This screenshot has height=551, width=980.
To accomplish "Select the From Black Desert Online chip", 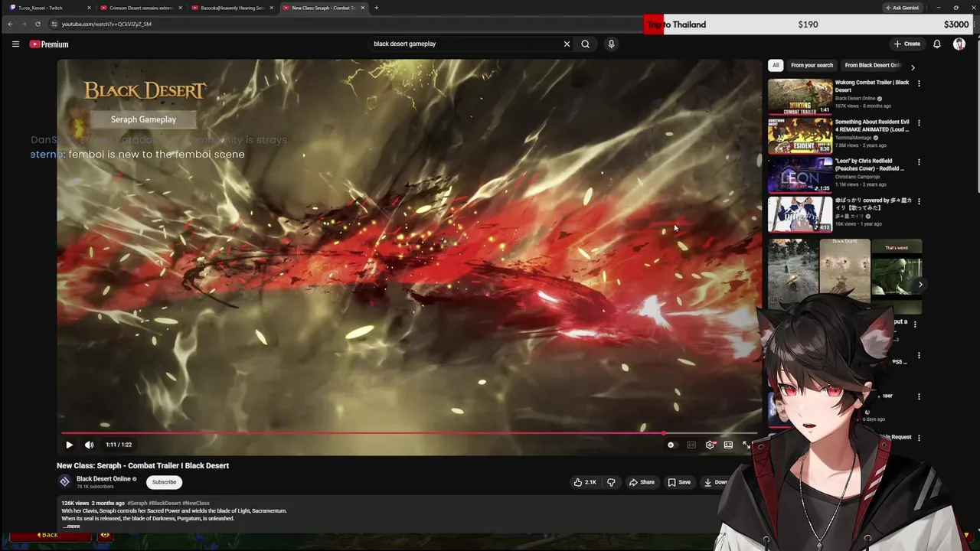I will (873, 65).
